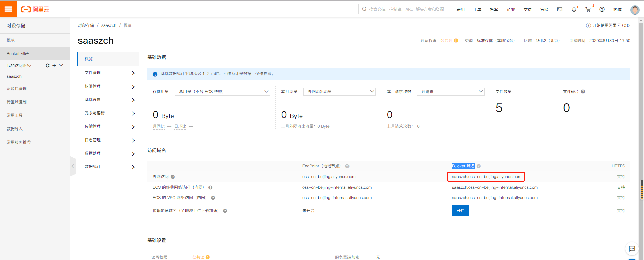Open Bucket 列表 in sidebar
The height and width of the screenshot is (260, 644).
tap(35, 54)
